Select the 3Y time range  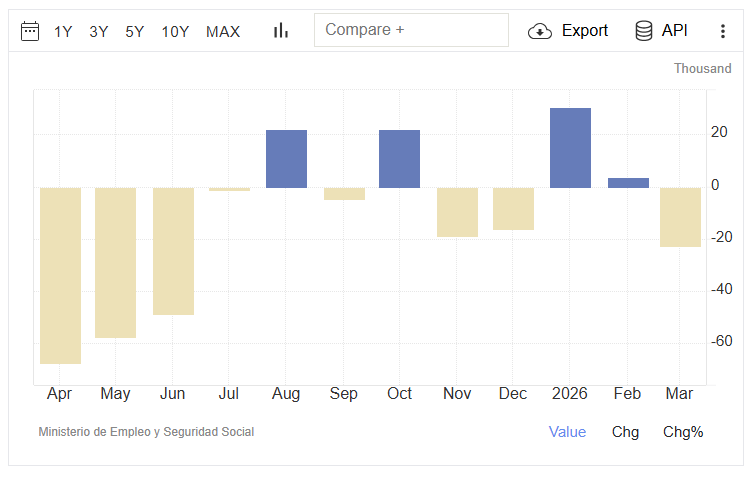[x=98, y=31]
